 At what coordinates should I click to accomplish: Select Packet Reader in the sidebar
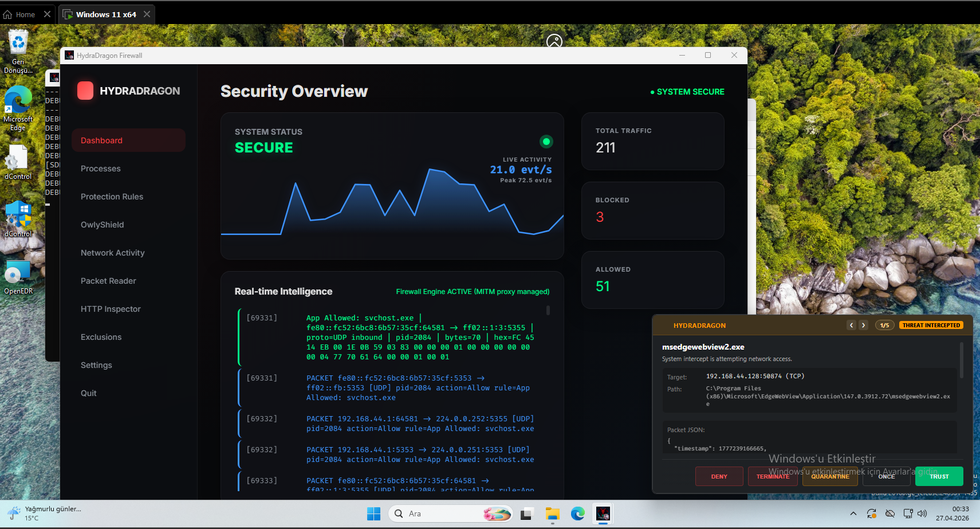(x=108, y=281)
